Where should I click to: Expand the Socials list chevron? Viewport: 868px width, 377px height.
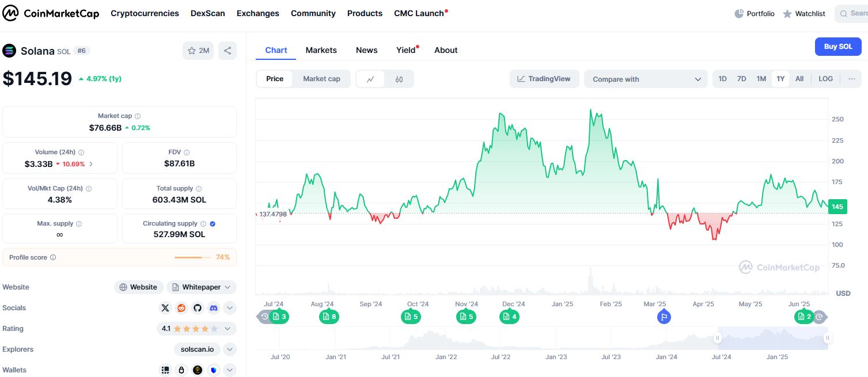click(230, 308)
